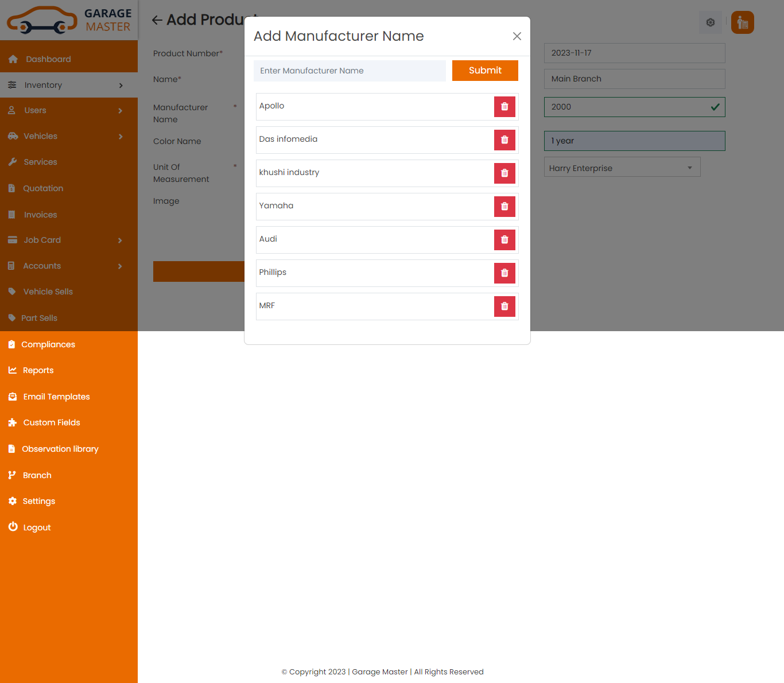The width and height of the screenshot is (784, 683).
Task: Delete the MRF manufacturer entry
Action: 504,306
